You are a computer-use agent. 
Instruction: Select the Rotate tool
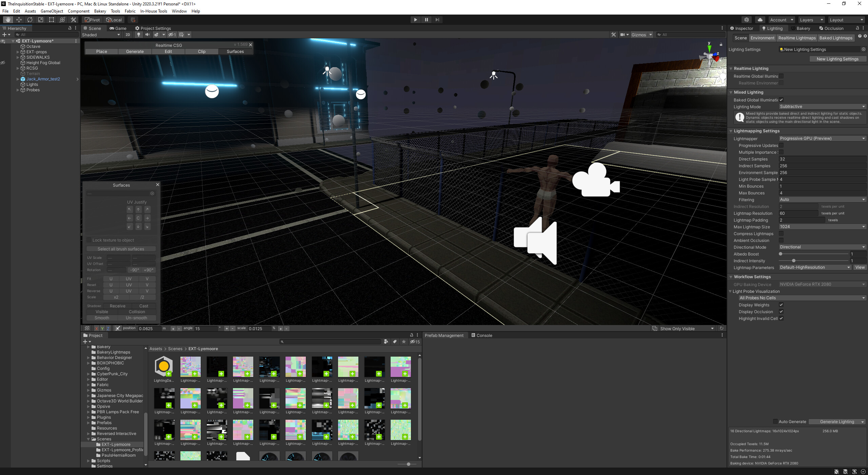click(x=30, y=20)
